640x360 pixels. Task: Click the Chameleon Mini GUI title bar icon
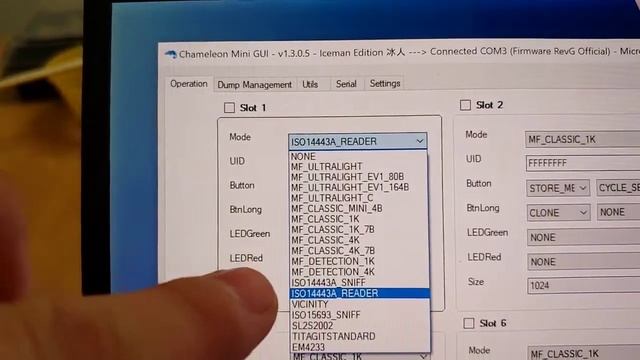171,54
